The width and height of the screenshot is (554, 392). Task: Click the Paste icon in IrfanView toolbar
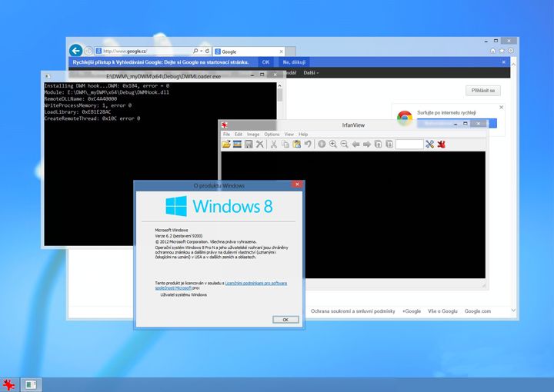[x=297, y=144]
